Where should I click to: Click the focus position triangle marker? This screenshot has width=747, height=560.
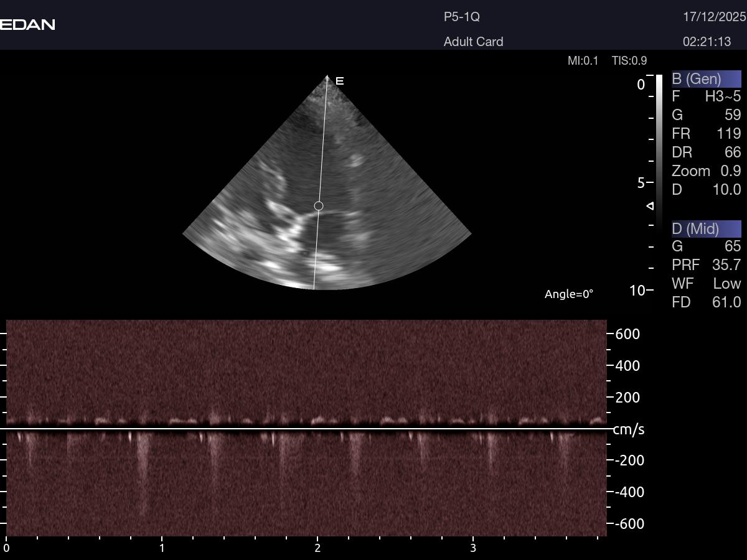click(x=650, y=206)
